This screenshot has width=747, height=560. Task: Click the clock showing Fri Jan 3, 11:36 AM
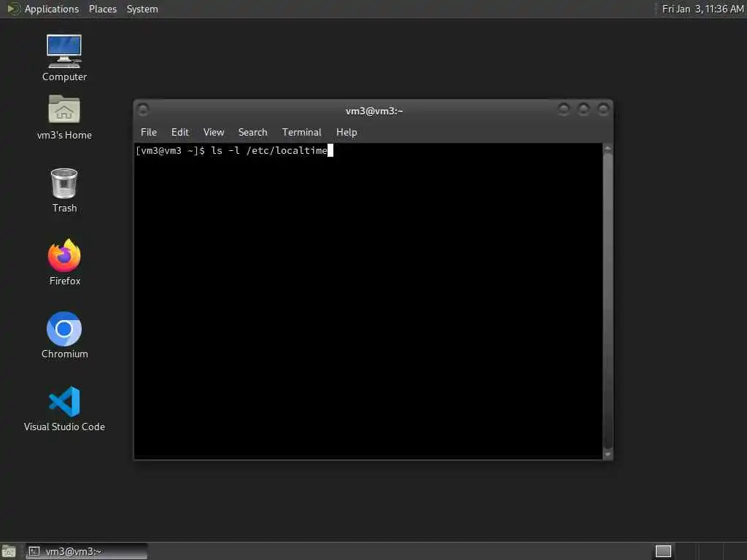pos(703,9)
